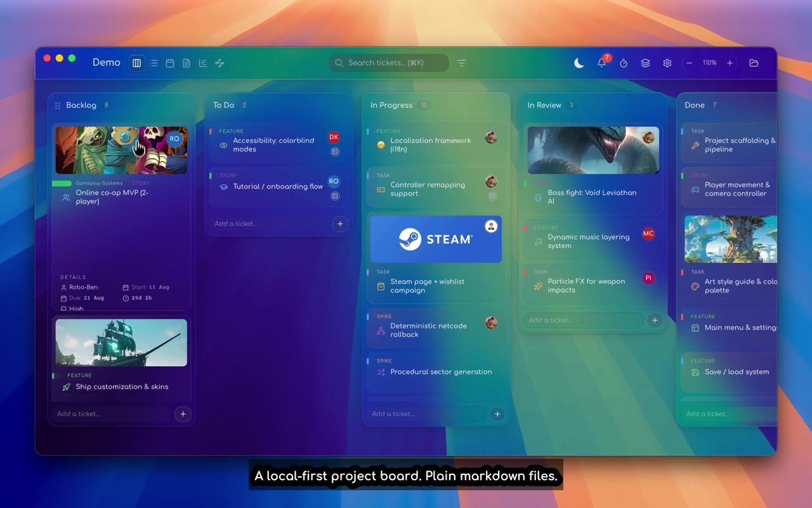Click Add a ticket field in To Do
812x508 pixels.
click(268, 224)
